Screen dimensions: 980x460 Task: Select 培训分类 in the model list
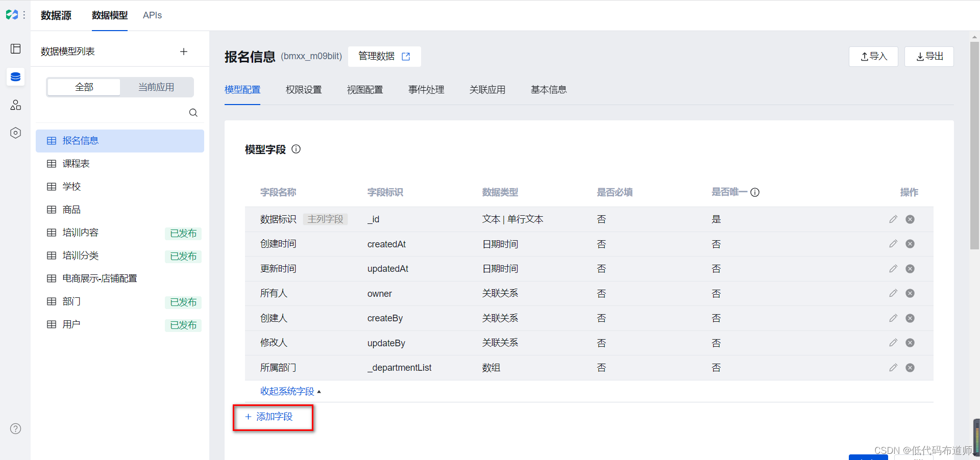click(120, 255)
